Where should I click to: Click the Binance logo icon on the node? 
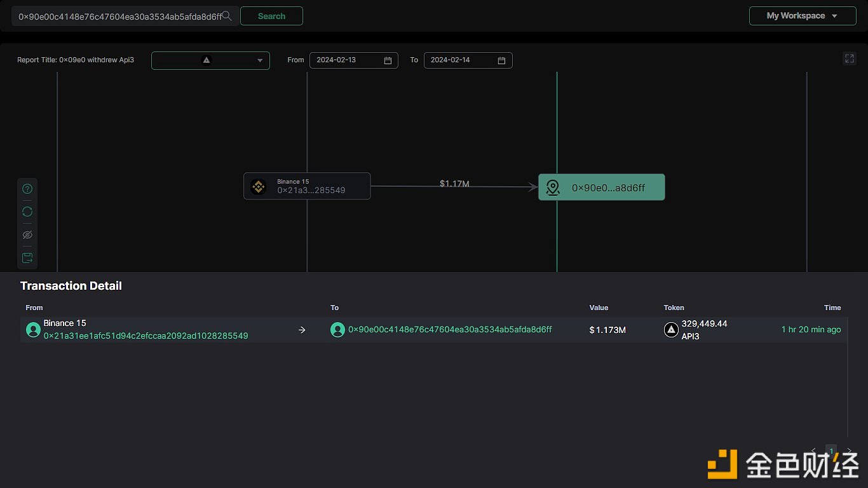click(x=258, y=186)
